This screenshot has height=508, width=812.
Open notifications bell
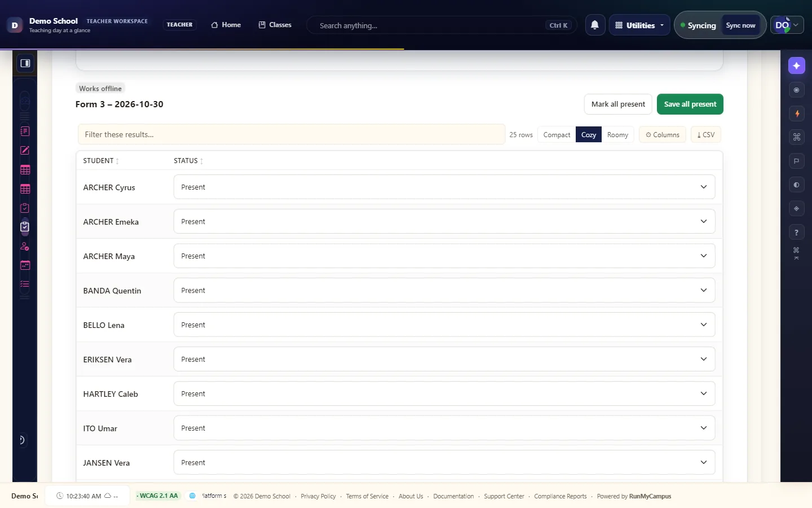(x=595, y=25)
